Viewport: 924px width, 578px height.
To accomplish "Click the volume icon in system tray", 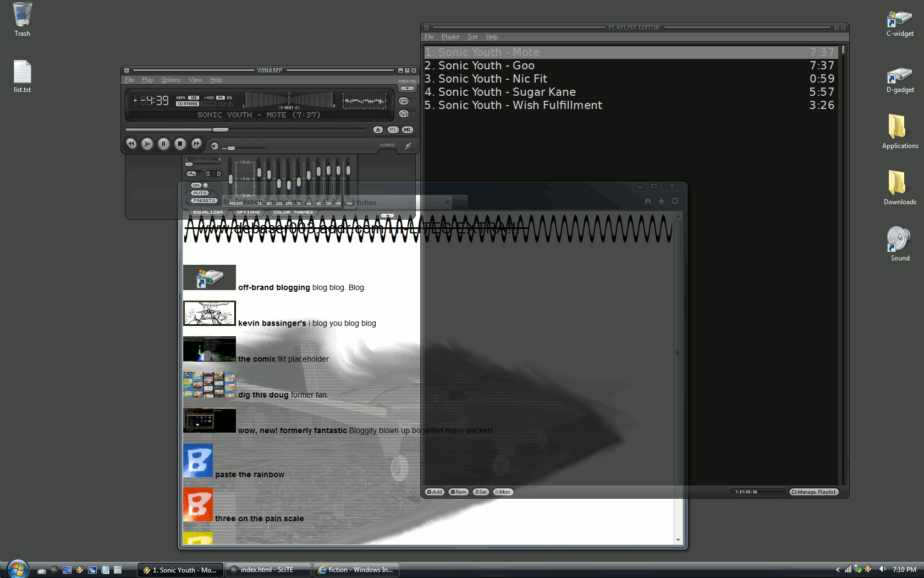I will (882, 569).
